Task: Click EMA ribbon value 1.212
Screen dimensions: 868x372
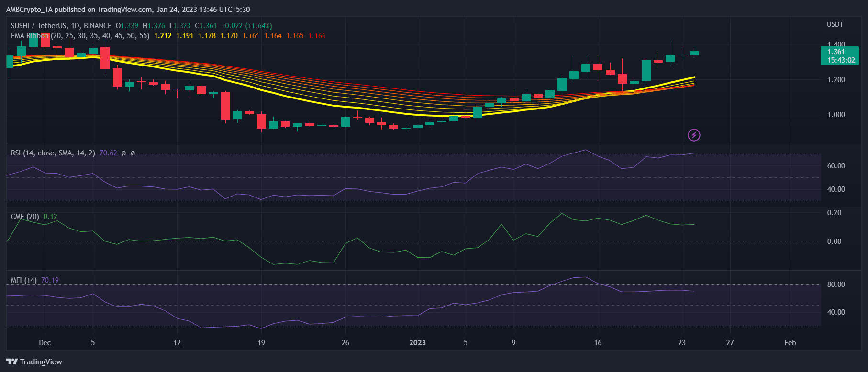Action: (x=163, y=36)
